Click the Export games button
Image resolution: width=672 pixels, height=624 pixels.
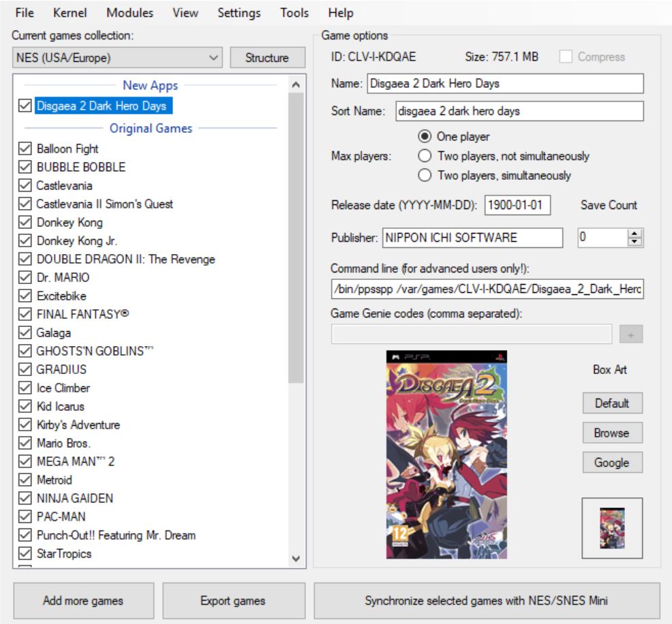pos(234,601)
